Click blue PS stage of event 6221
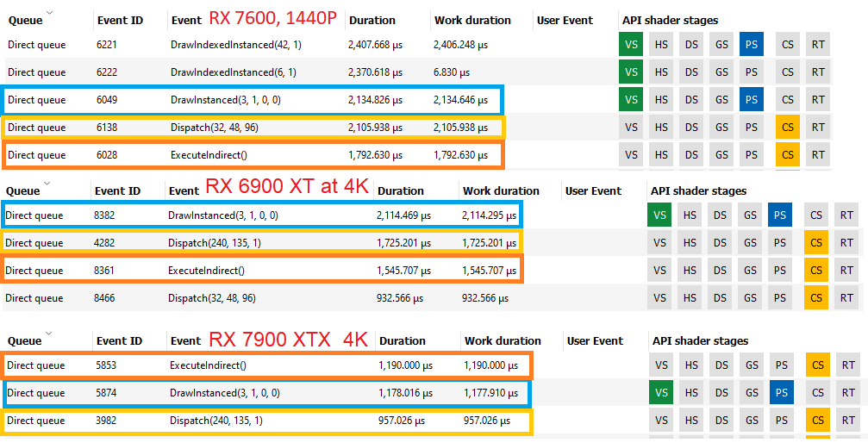This screenshot has width=868, height=443. [x=751, y=44]
